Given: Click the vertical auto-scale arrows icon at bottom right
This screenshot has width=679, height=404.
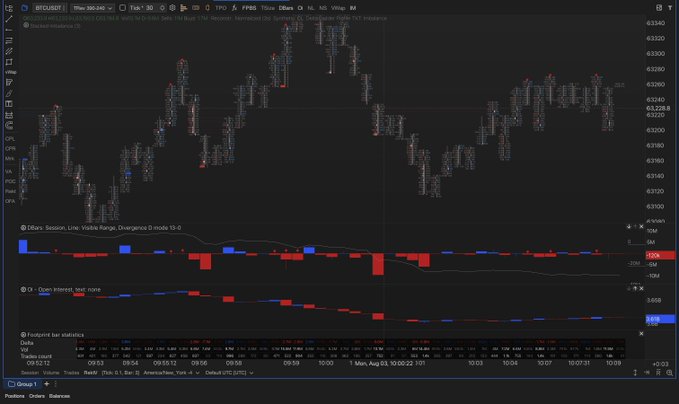Looking at the screenshot, I should 635,372.
